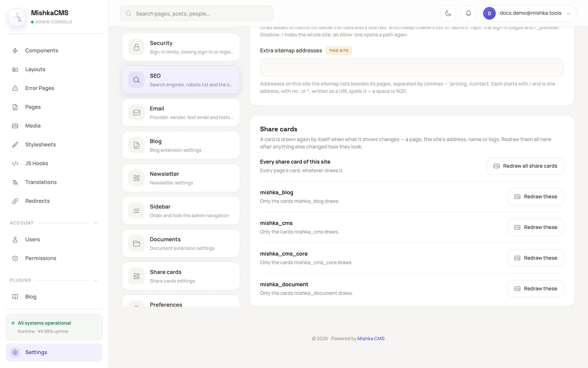Image resolution: width=588 pixels, height=368 pixels.
Task: Toggle dark mode with the moon icon
Action: pyautogui.click(x=448, y=13)
